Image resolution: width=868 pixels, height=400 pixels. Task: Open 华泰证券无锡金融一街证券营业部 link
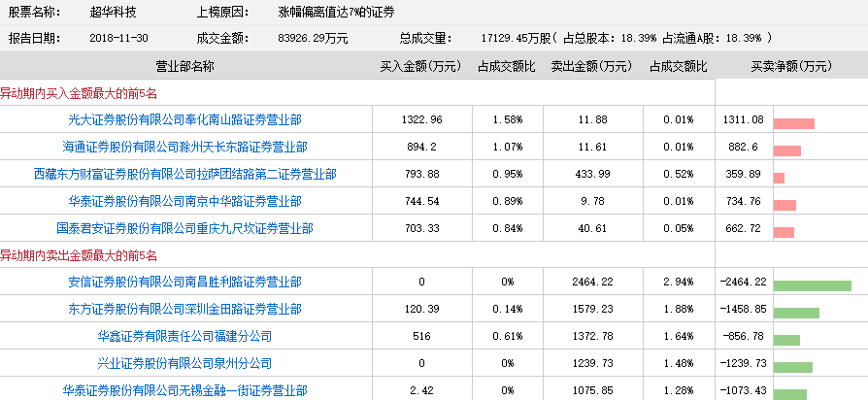pos(184,390)
